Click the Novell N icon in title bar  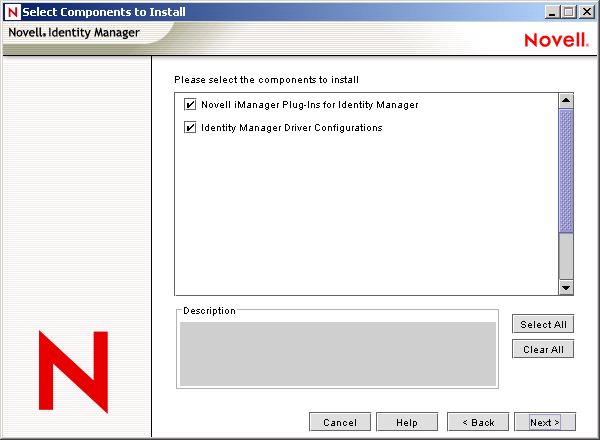(x=12, y=12)
